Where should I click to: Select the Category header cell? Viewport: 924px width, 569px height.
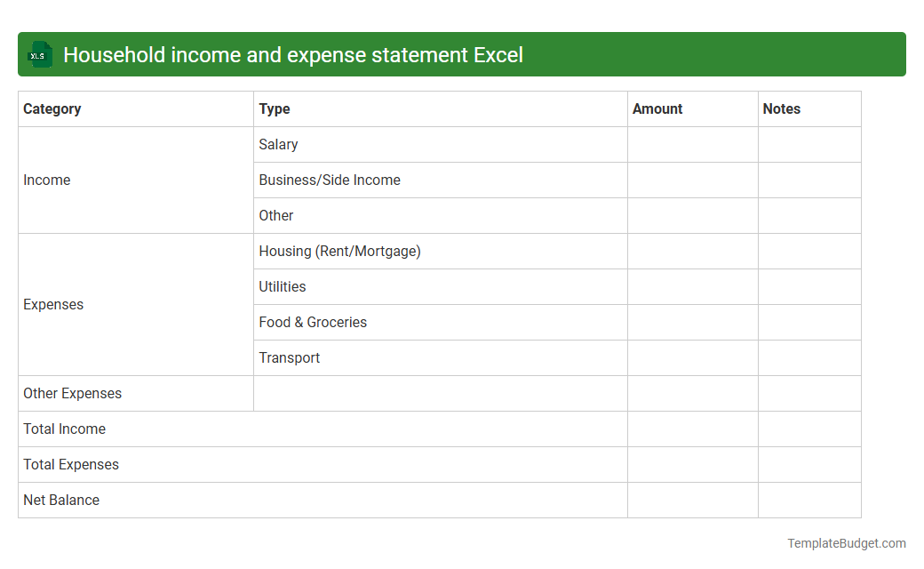tap(52, 108)
